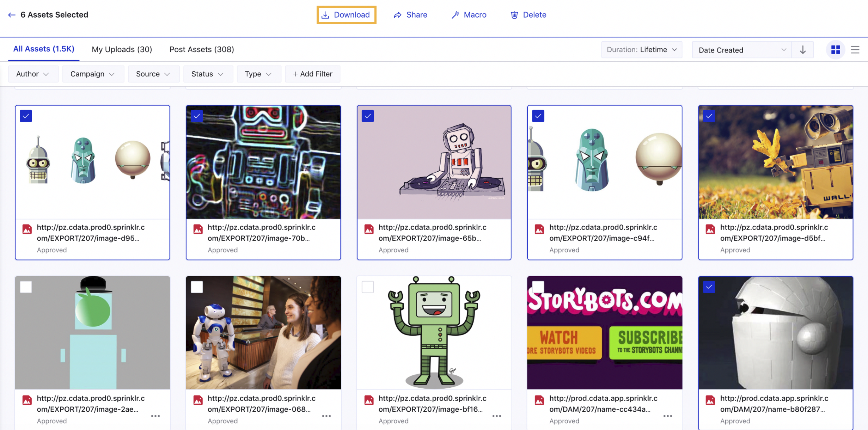Delete the selected assets
868x430 pixels.
pos(528,15)
